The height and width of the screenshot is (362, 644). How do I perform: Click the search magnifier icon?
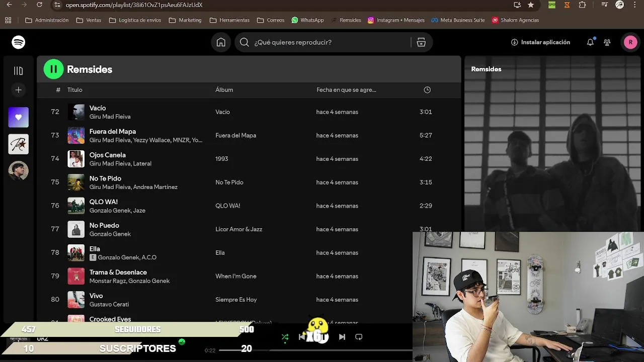245,42
